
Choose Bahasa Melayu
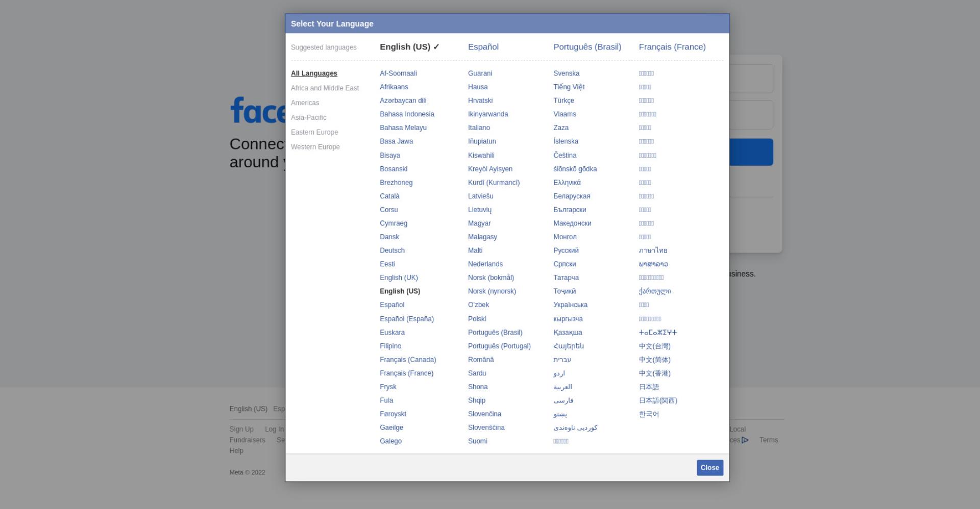pyautogui.click(x=403, y=128)
